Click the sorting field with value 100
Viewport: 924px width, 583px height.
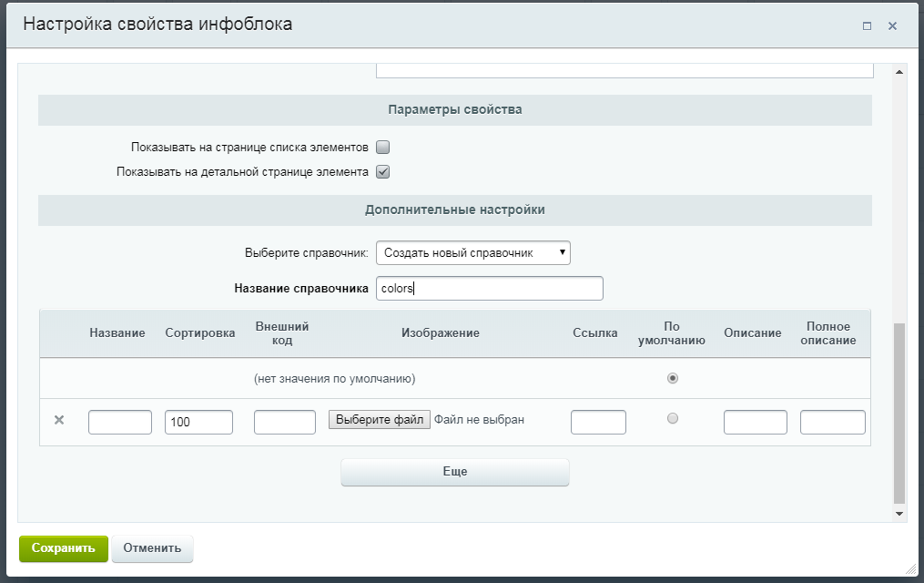(198, 422)
